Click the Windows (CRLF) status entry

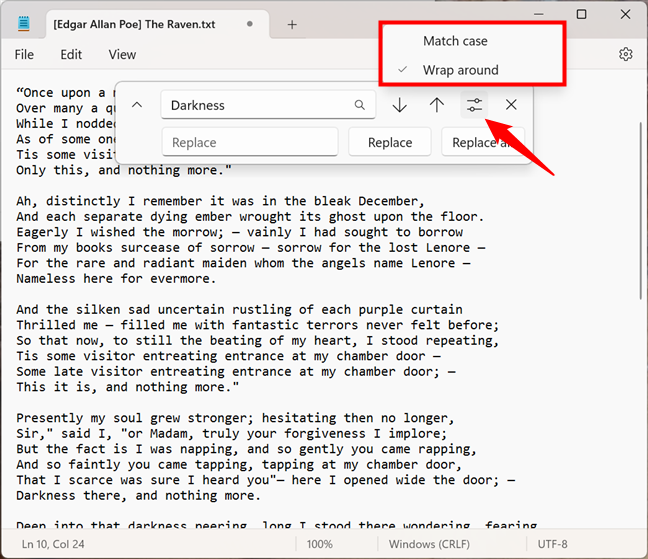429,544
